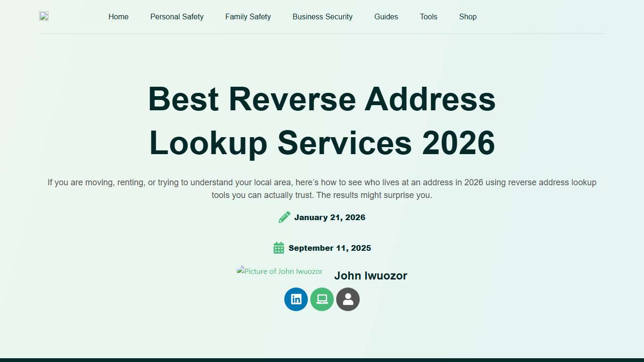Click the LinkedIn icon for John Iwuozor
This screenshot has width=644, height=362.
(x=296, y=299)
